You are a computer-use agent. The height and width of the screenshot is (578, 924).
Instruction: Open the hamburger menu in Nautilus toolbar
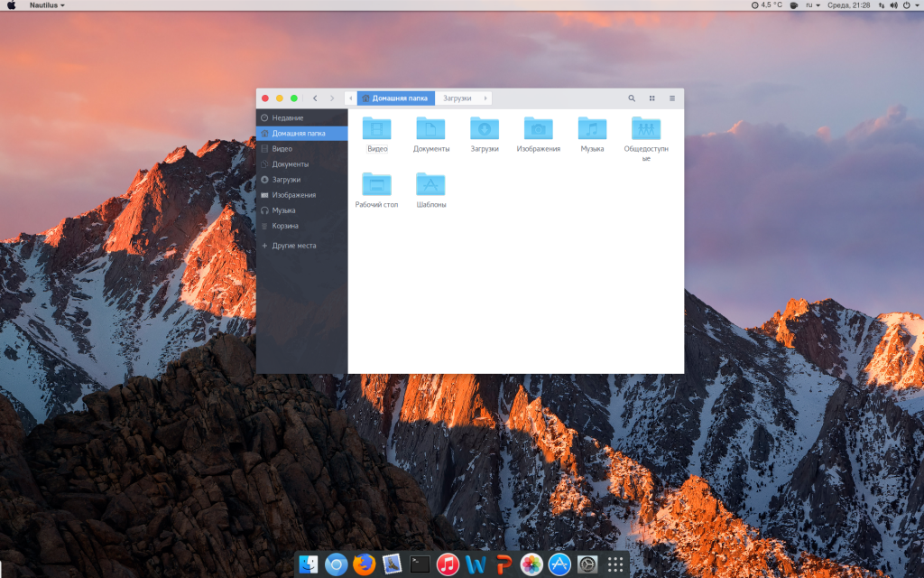tap(671, 98)
